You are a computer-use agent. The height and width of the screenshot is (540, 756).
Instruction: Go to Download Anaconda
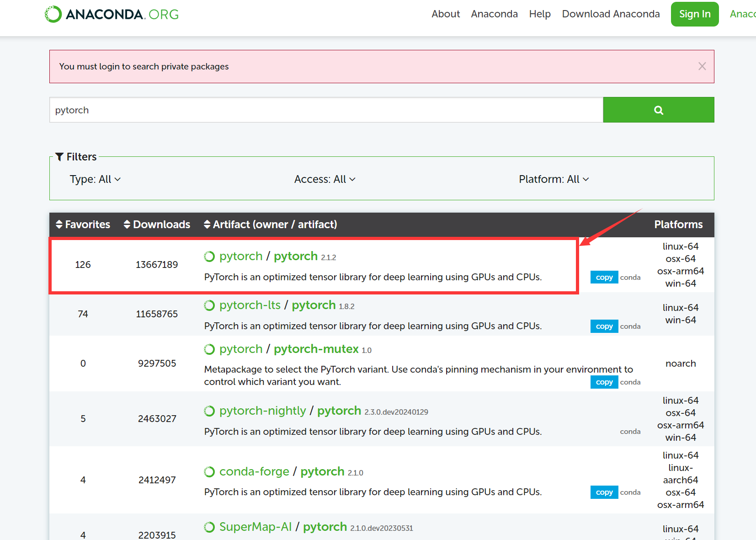(611, 14)
